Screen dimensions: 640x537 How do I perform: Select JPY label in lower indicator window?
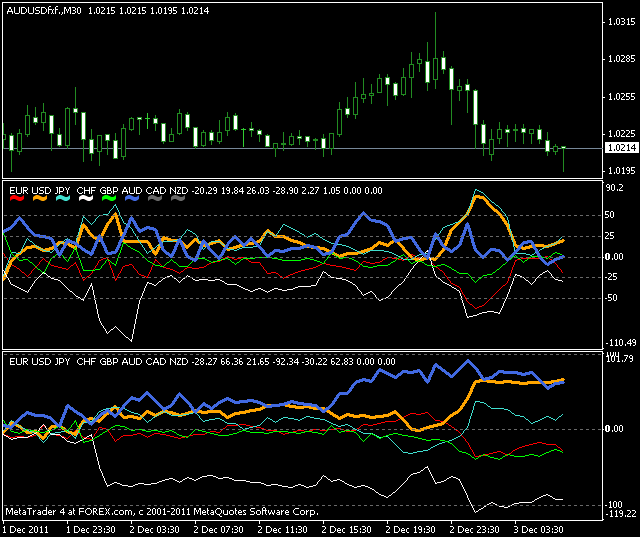point(62,362)
